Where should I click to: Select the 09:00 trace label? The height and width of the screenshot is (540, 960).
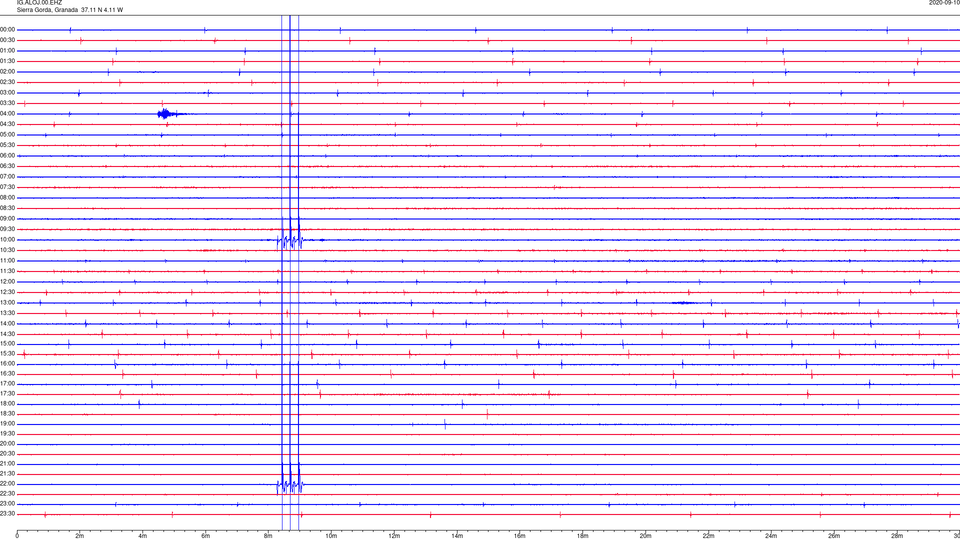pyautogui.click(x=8, y=219)
